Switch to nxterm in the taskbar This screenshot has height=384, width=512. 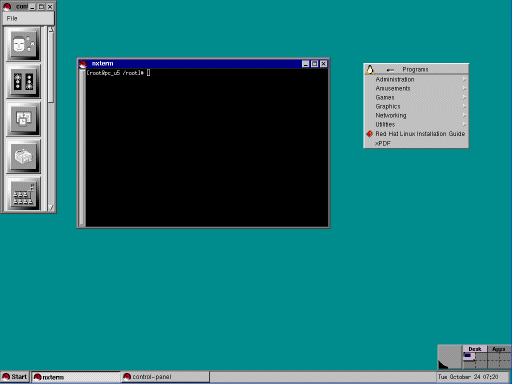pos(76,377)
